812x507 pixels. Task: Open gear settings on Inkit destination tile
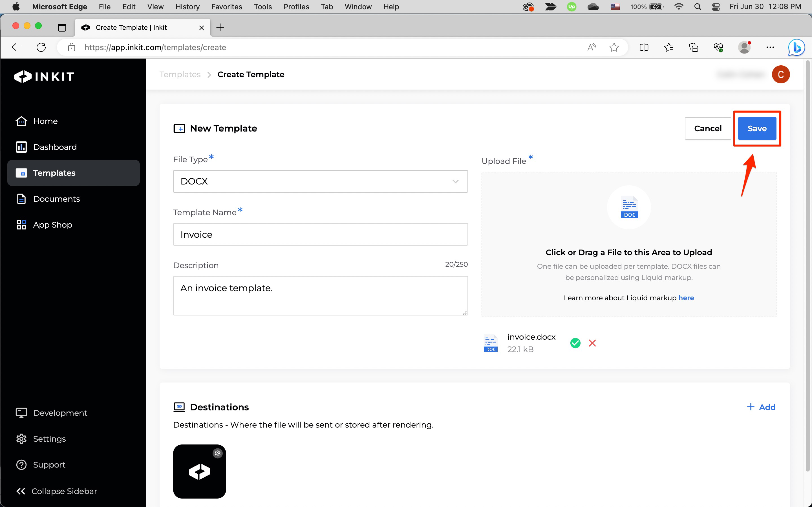217,453
